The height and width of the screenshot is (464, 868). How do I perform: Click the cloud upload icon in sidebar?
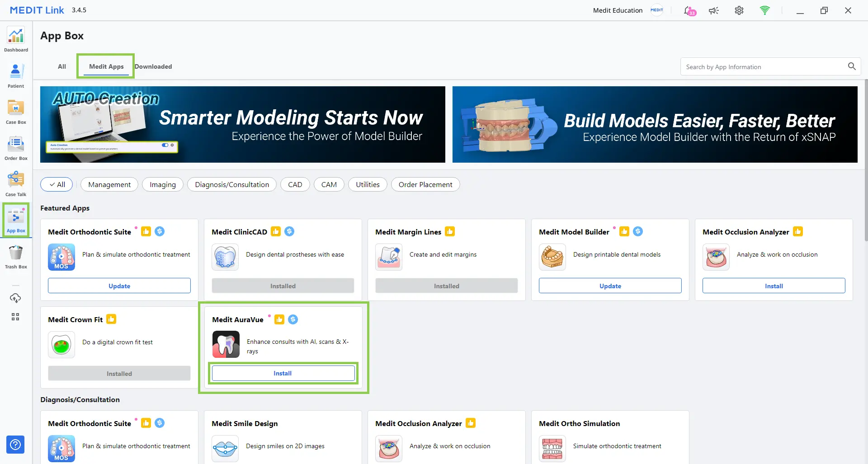click(x=15, y=298)
